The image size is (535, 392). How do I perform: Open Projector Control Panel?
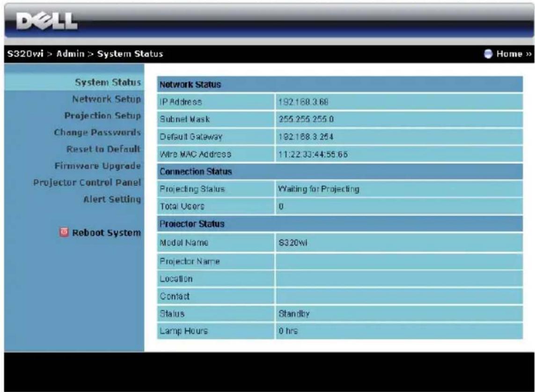87,183
